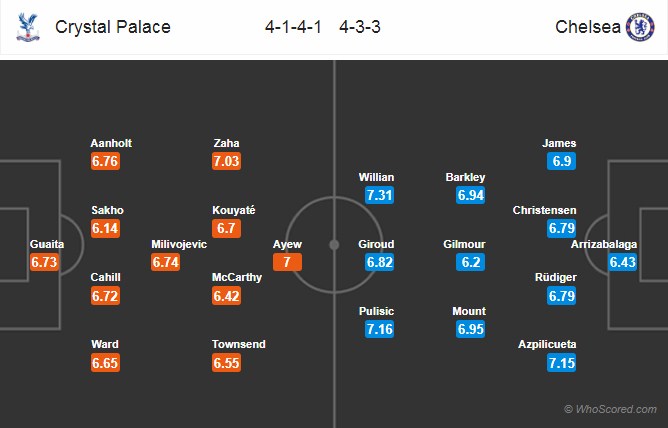The image size is (668, 428).
Task: Select Gilmour's 6.2 rating badge
Action: pos(471,262)
